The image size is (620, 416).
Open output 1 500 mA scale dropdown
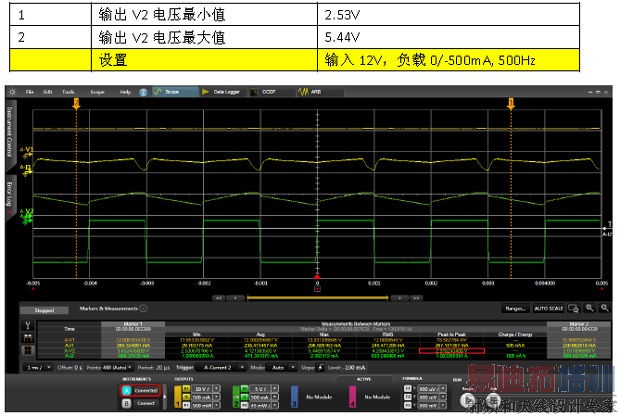click(x=216, y=397)
